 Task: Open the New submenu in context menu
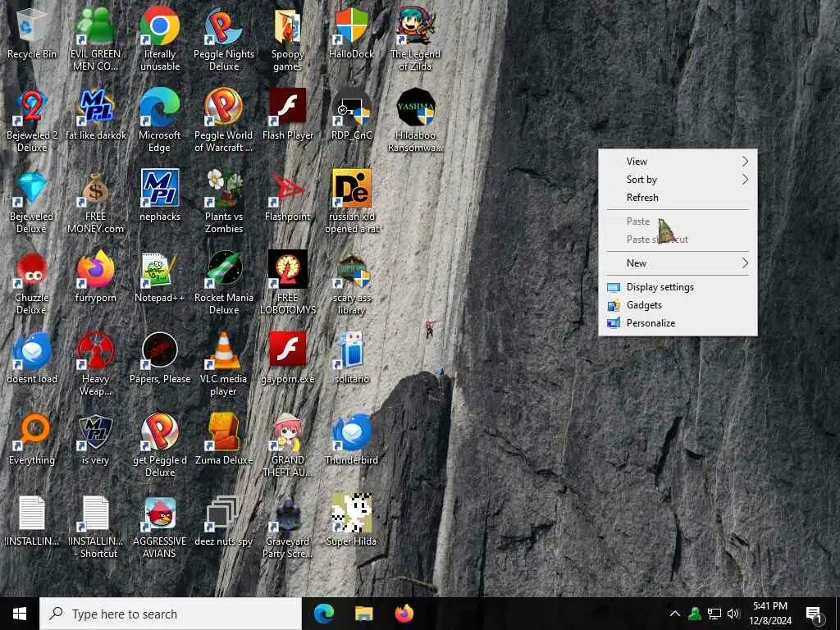click(x=678, y=263)
